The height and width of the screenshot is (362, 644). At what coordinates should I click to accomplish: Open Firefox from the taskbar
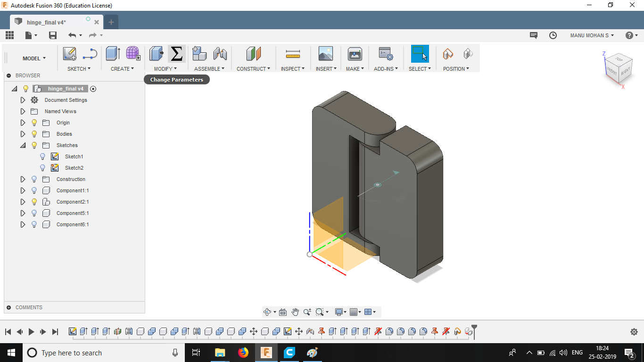pos(243,353)
